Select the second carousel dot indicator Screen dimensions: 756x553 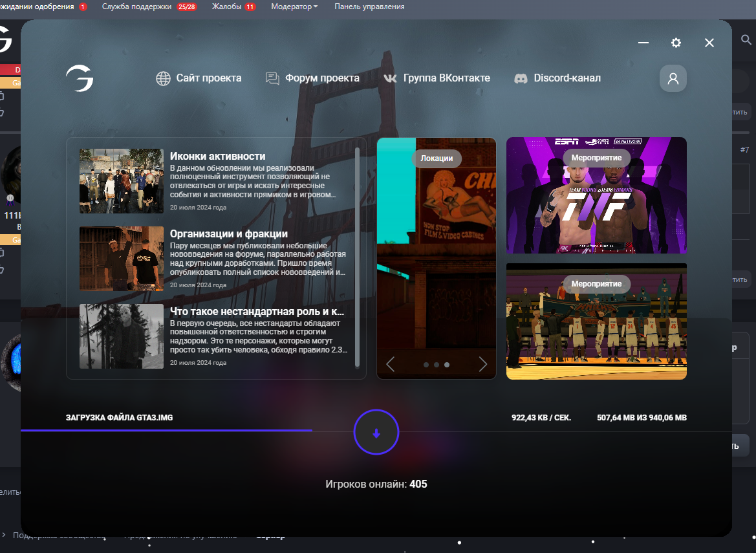click(x=437, y=365)
